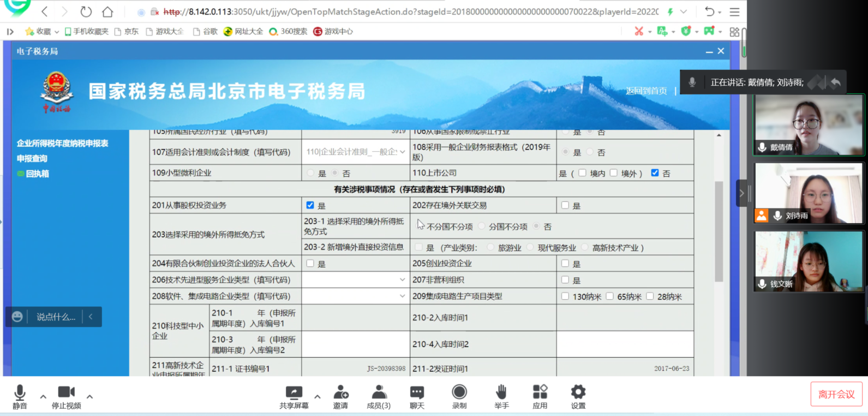Click the 邀请 invite icon
The image size is (868, 416).
pyautogui.click(x=340, y=393)
